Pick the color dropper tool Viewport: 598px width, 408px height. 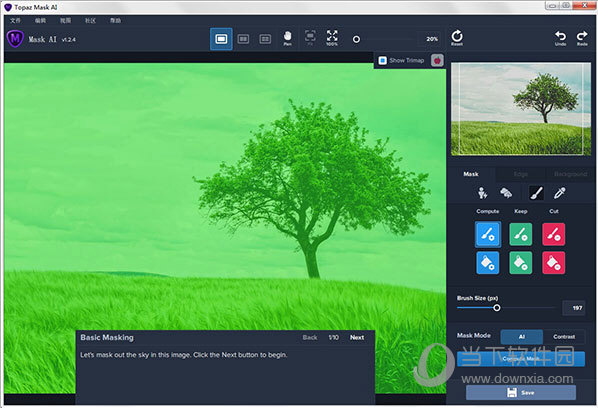point(559,193)
